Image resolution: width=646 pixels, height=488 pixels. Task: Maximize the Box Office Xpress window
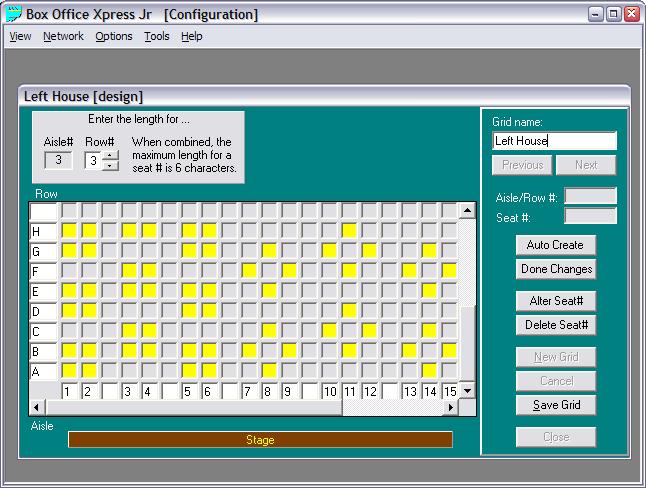click(x=613, y=14)
